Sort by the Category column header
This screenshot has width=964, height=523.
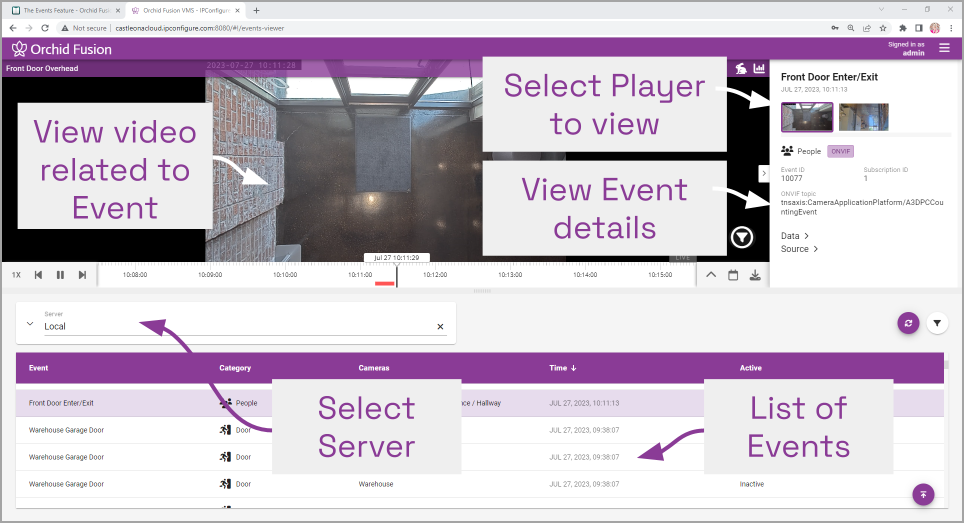[x=235, y=368]
